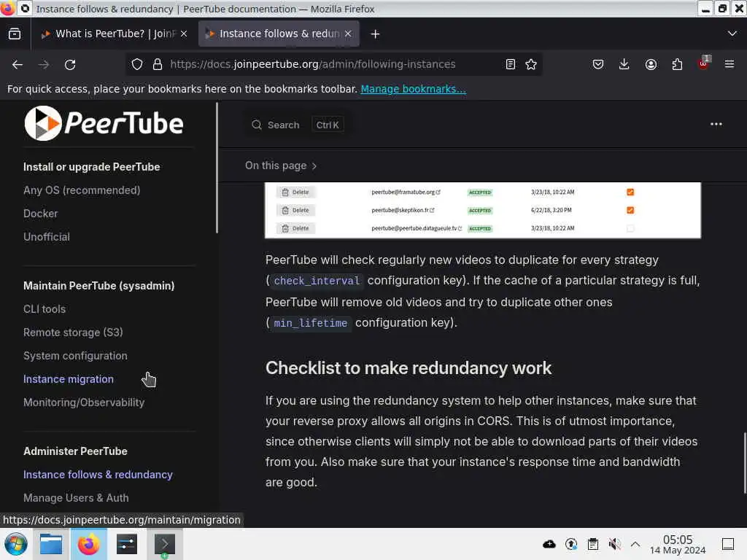This screenshot has height=560, width=747.
Task: Click the cloud tray icon
Action: pos(549,544)
